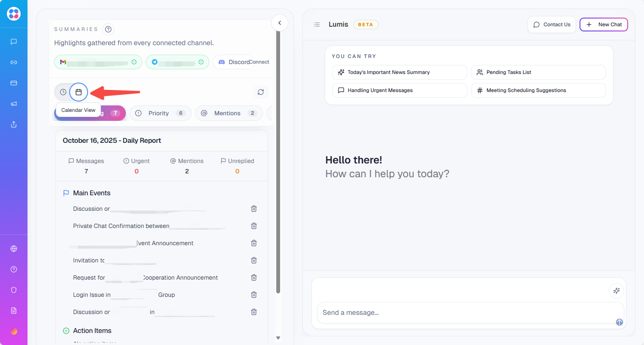Click the summaries panel vertical scrollbar
The width and height of the screenshot is (644, 345).
click(278, 172)
